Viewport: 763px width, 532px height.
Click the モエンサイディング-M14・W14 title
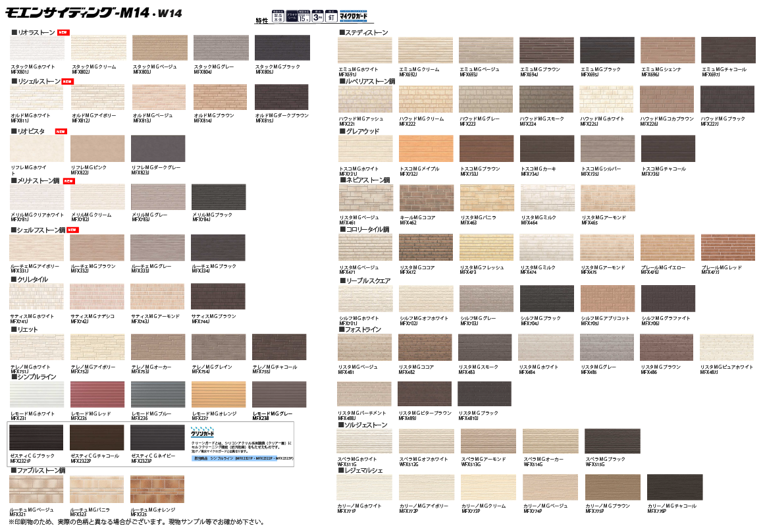coord(94,12)
